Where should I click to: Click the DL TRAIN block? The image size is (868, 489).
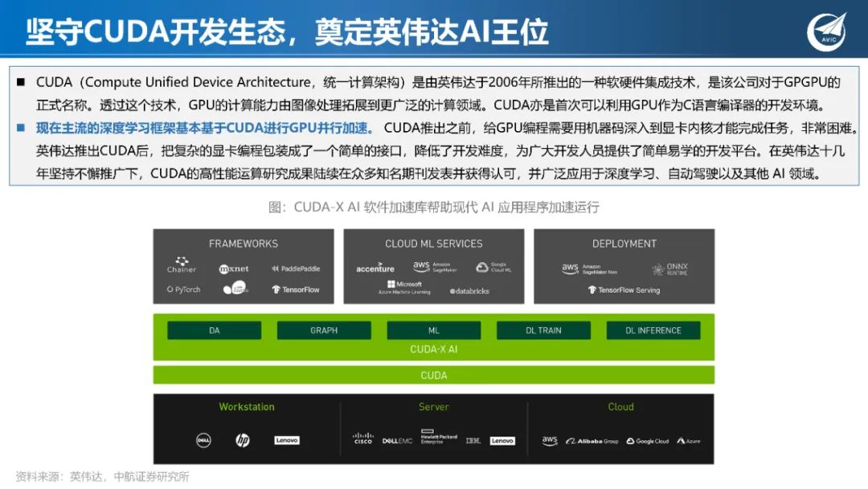(x=543, y=330)
